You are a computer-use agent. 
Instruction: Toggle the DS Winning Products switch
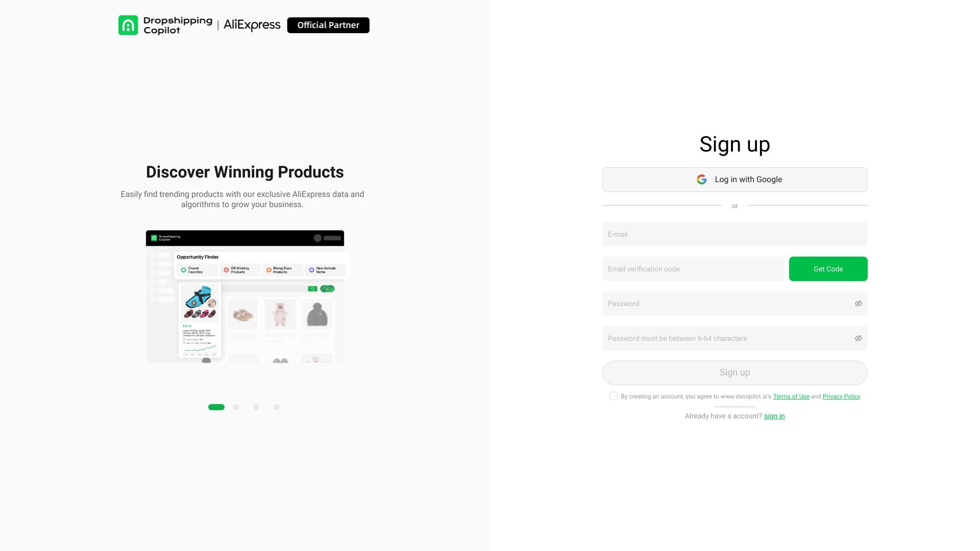tap(254, 270)
